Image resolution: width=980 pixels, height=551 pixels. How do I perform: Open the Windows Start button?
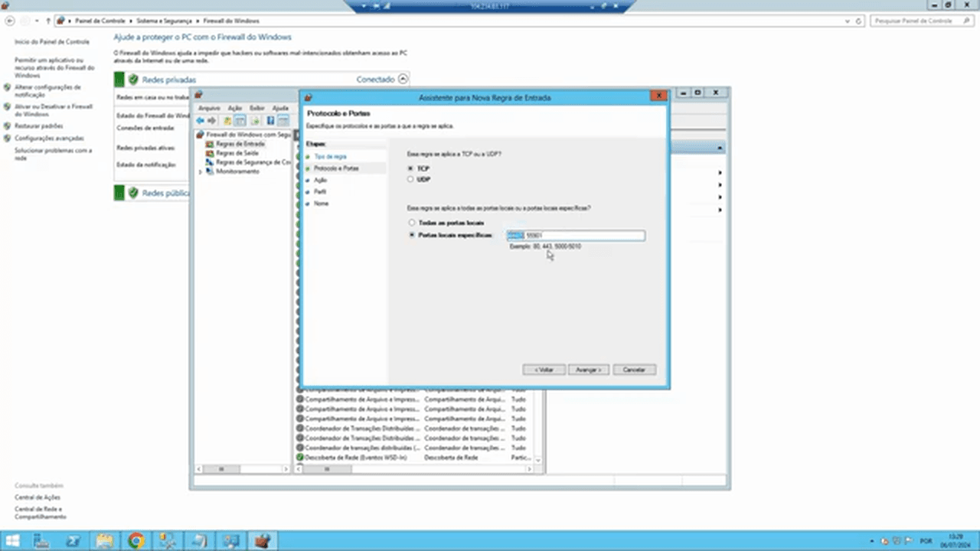click(13, 541)
